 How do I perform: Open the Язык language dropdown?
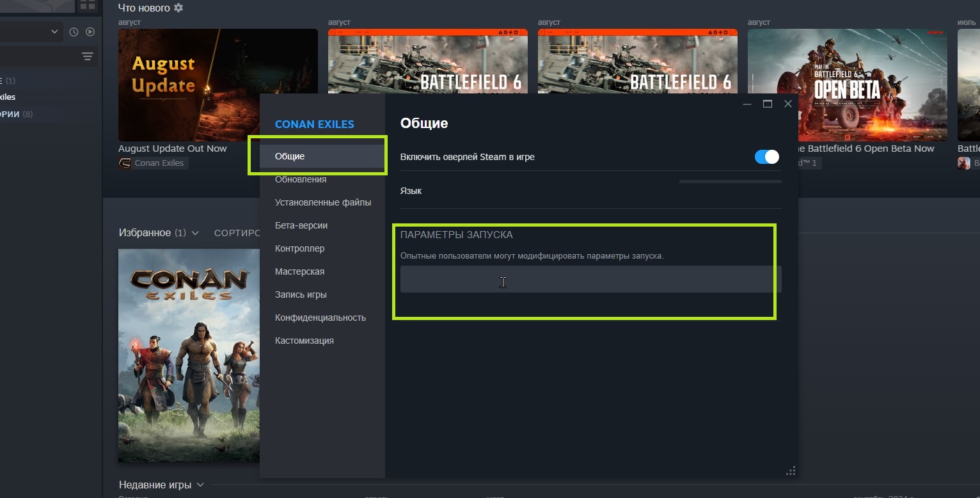point(731,182)
